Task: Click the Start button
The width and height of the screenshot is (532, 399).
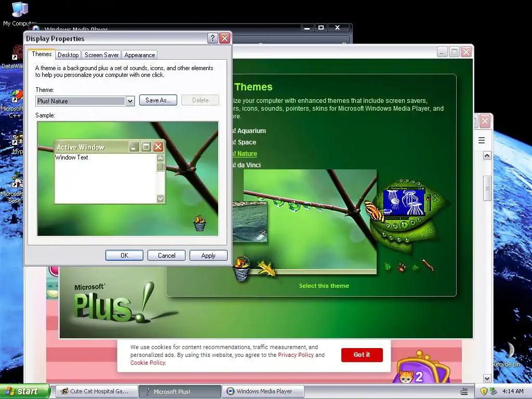Action: tap(24, 391)
